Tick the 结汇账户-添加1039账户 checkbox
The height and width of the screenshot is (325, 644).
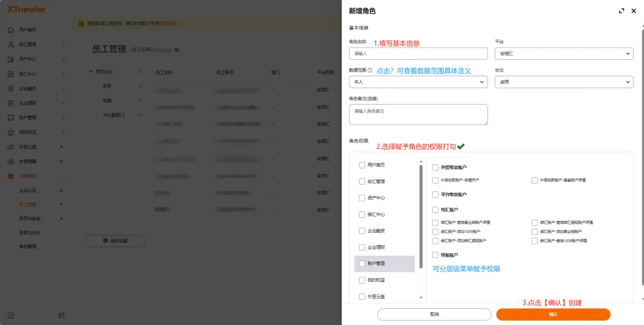435,232
